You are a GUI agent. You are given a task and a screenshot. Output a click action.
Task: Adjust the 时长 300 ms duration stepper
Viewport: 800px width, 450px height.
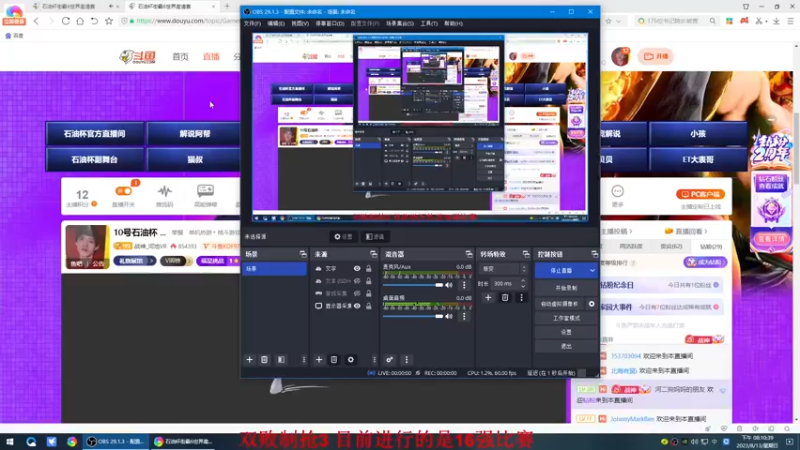pyautogui.click(x=522, y=284)
